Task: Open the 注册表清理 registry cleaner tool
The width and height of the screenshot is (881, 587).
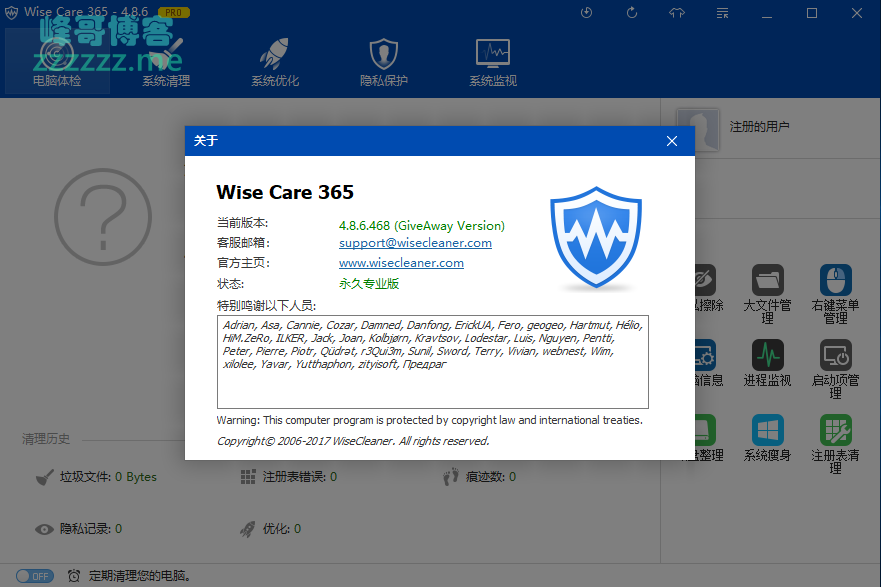Action: (x=835, y=444)
